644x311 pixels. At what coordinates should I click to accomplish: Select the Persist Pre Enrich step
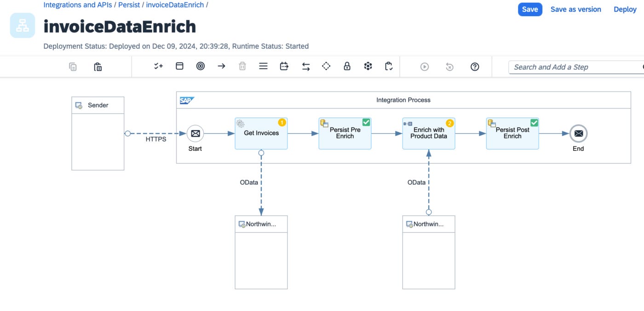pos(345,133)
